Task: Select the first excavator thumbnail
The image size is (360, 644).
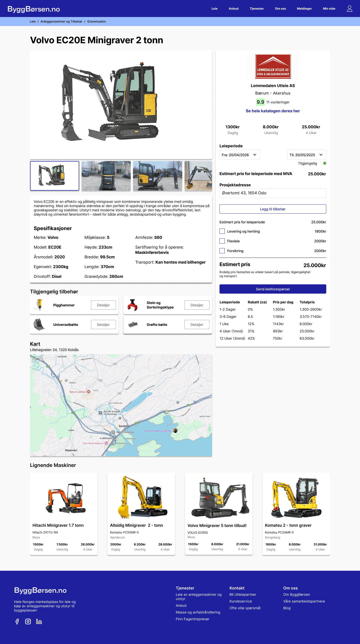Action: click(x=54, y=176)
